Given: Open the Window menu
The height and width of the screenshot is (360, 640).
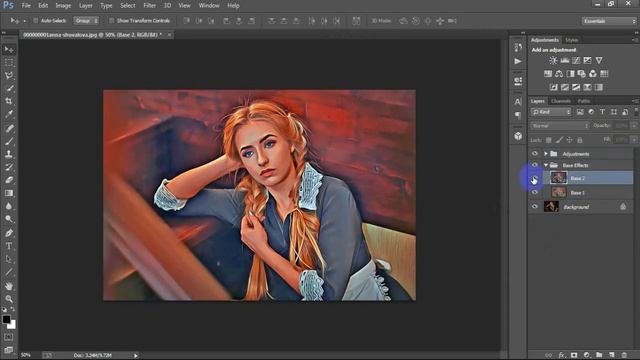Looking at the screenshot, I should coord(209,6).
